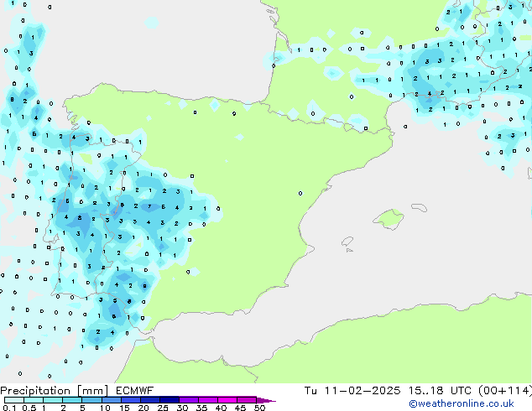
Task: Click the ECMWF model label
Action: (x=135, y=391)
